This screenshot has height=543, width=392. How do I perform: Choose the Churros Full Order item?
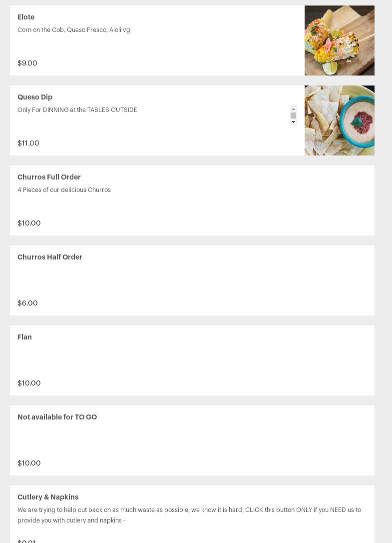(49, 177)
